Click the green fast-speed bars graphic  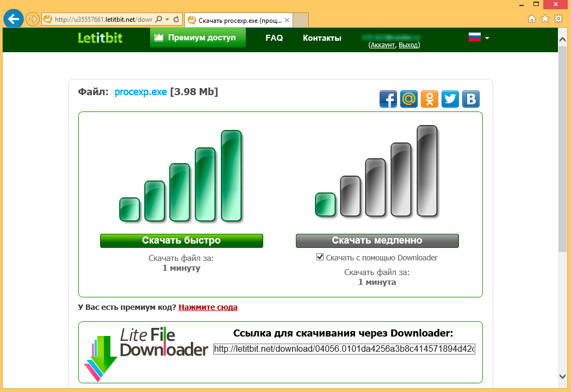coord(181,176)
